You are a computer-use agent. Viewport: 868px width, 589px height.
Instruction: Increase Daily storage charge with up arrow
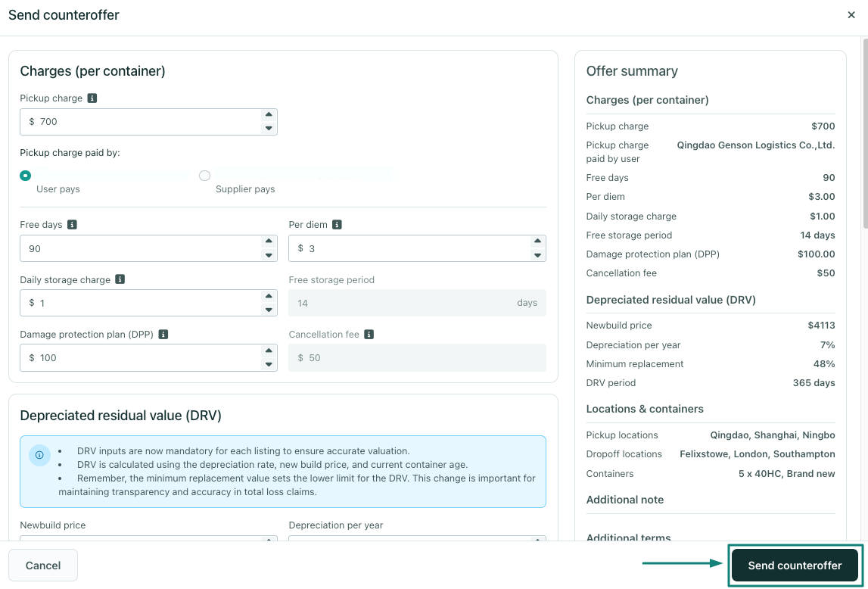tap(269, 297)
